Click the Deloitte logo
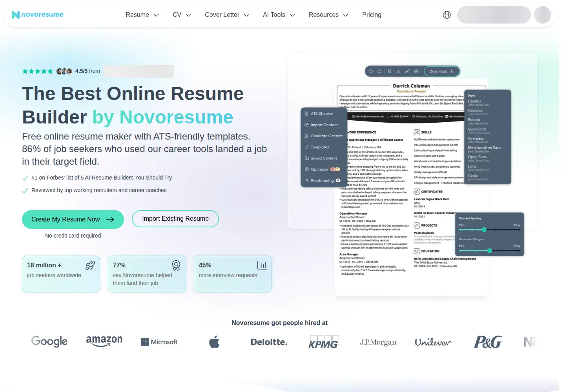 pos(269,342)
